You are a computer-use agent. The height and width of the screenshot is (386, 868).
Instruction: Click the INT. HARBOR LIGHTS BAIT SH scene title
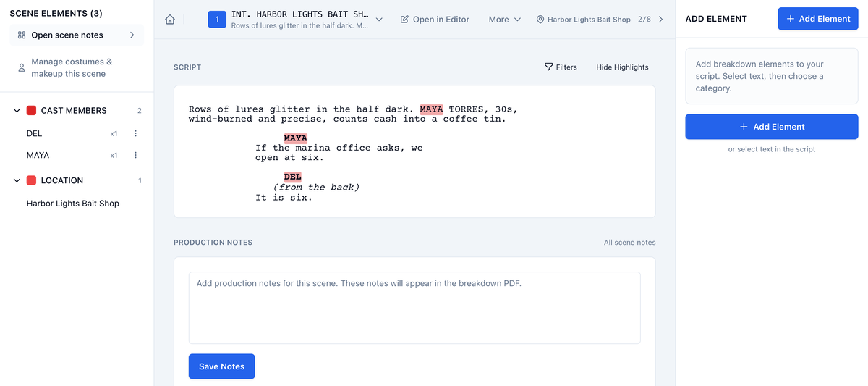(300, 14)
